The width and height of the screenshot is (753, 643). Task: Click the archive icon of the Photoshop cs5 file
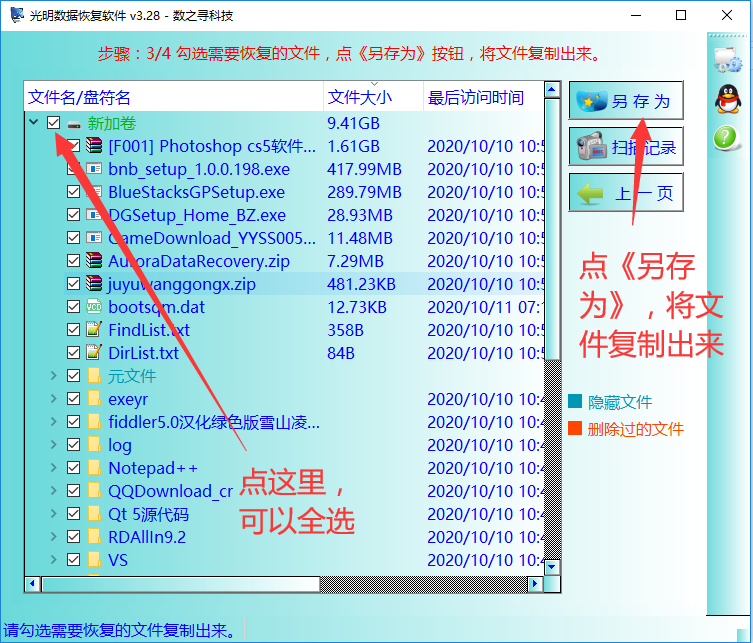94,146
